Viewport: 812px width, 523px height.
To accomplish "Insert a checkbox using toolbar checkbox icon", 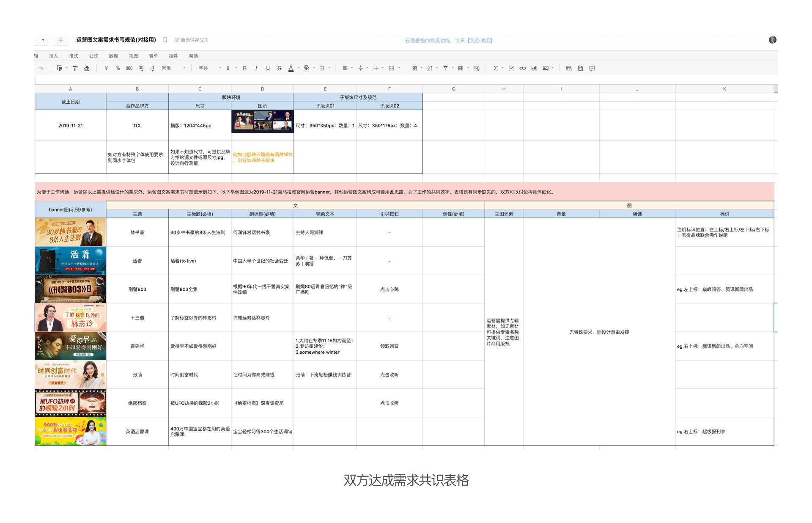I will [x=511, y=68].
